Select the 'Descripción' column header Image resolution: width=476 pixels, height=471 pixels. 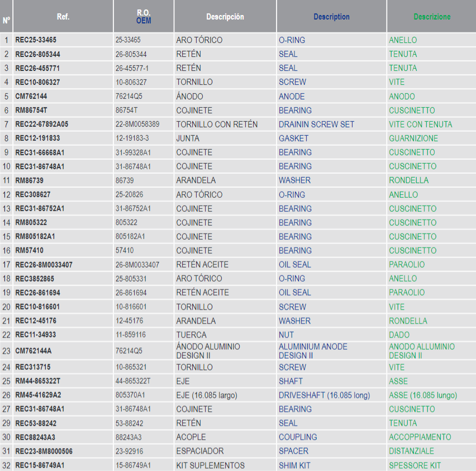point(225,17)
